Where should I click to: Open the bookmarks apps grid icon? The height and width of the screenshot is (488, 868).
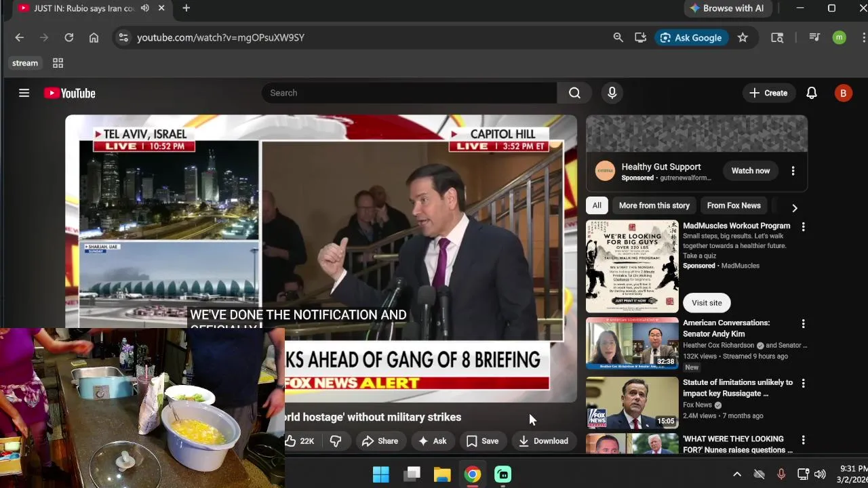58,63
